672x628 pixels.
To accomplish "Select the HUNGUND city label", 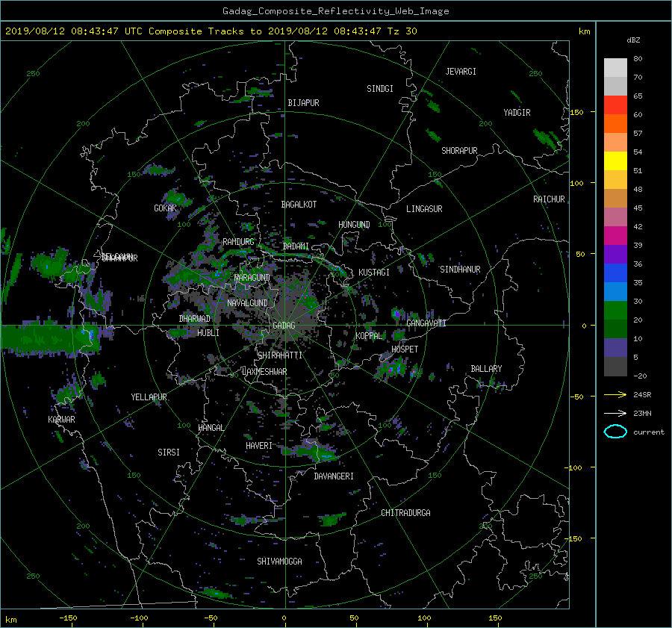I will pyautogui.click(x=354, y=225).
